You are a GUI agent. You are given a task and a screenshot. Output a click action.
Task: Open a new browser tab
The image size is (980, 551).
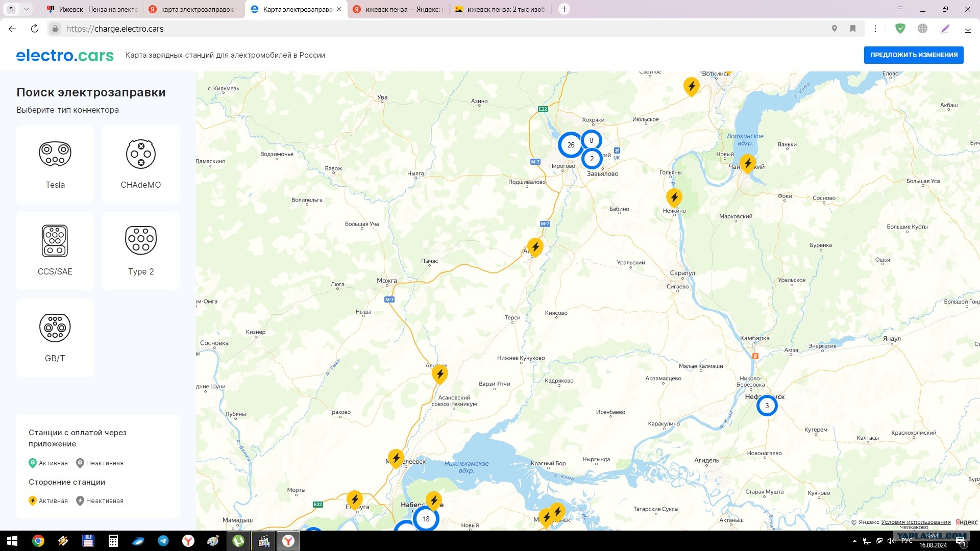(x=564, y=9)
